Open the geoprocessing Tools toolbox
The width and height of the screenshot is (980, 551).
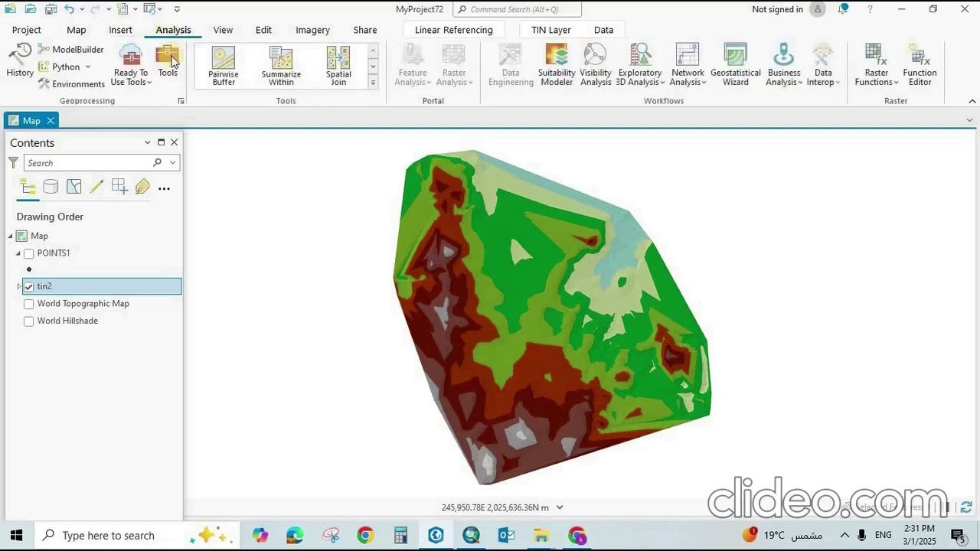(x=168, y=60)
